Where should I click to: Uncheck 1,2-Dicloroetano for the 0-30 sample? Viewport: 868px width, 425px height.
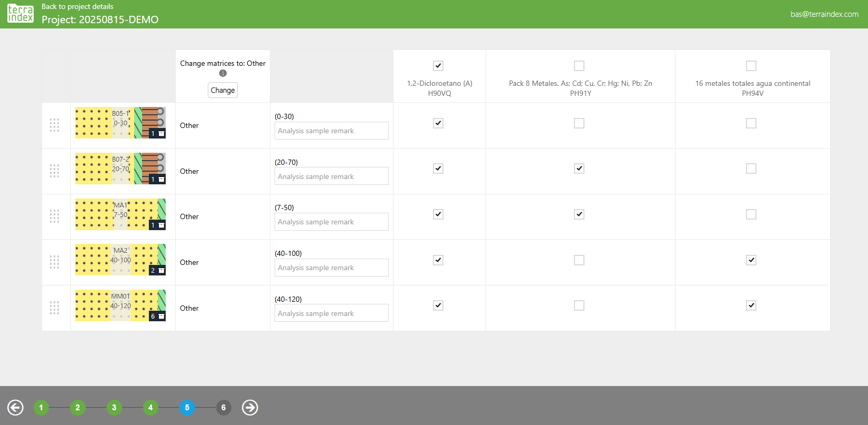coord(438,123)
